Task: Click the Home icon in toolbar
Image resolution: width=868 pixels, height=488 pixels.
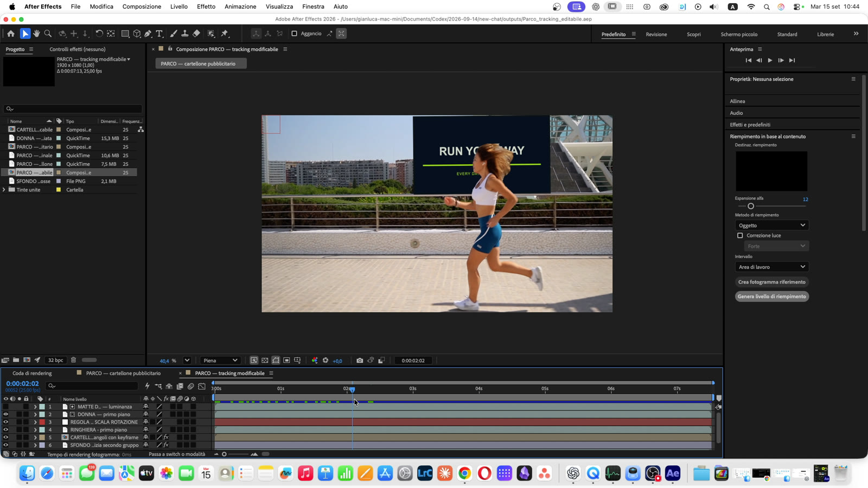Action: (11, 34)
